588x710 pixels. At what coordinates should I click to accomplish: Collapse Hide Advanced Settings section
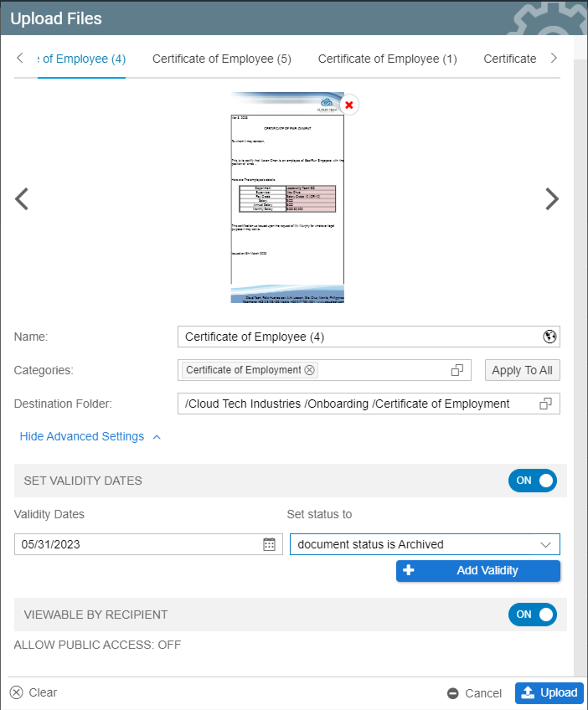pos(90,436)
